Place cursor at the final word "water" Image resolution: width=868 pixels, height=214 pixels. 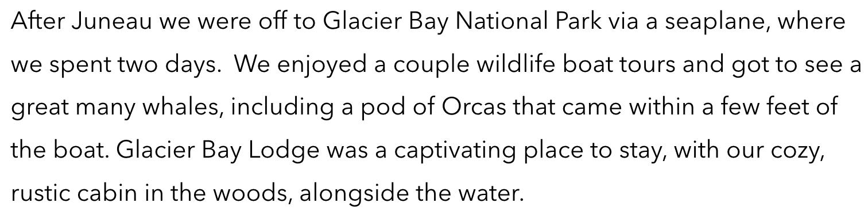coord(490,193)
